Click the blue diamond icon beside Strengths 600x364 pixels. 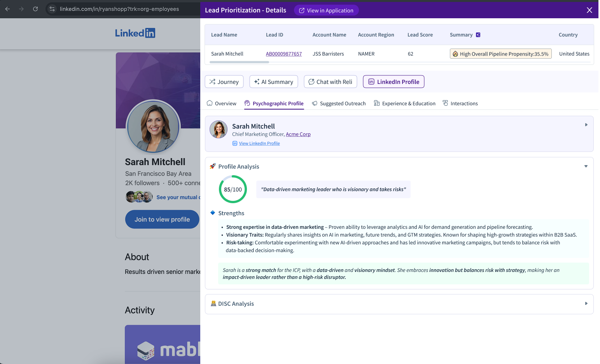(x=213, y=212)
